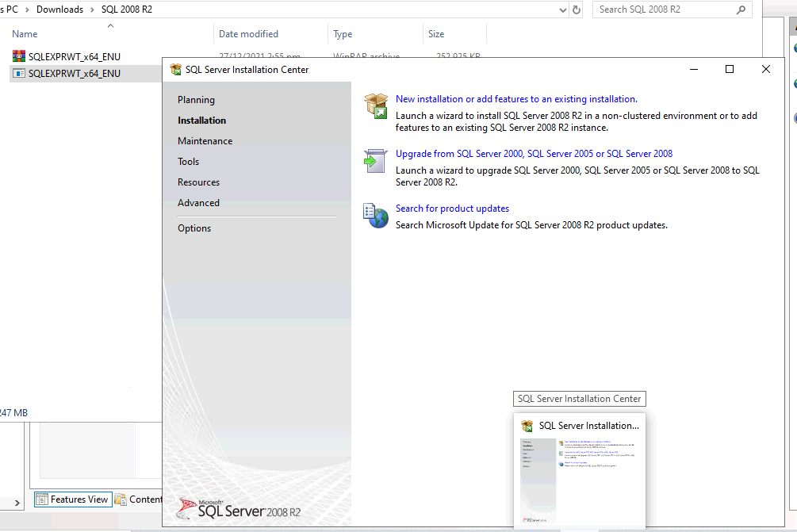Screen dimensions: 797x532
Task: Minimize the SQL Server Installation Center window
Action: click(x=693, y=69)
